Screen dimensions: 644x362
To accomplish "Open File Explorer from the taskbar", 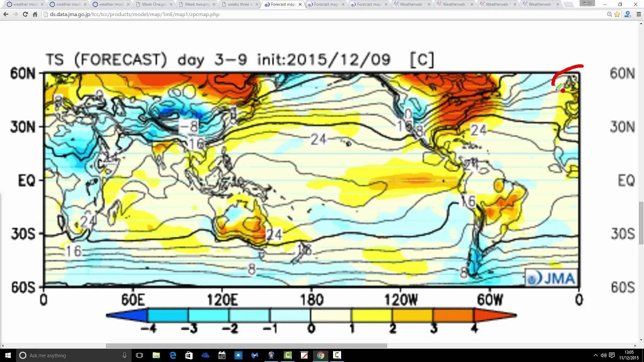I will 156,355.
